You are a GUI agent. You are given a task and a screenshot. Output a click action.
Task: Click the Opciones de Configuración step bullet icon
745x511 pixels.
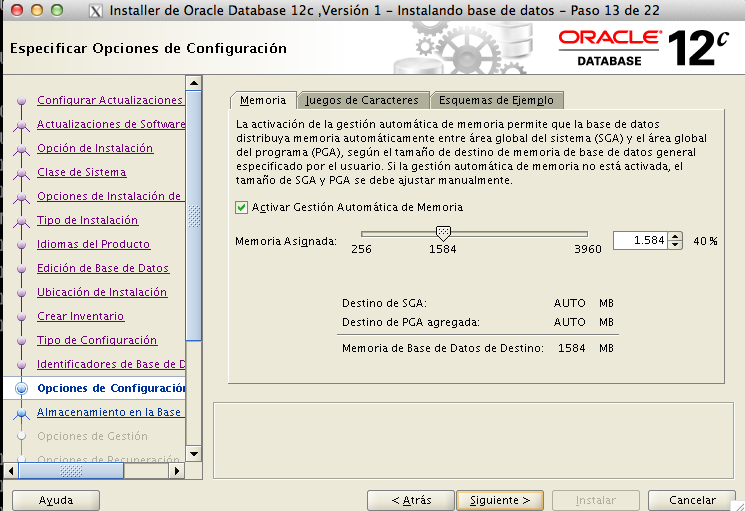21,388
